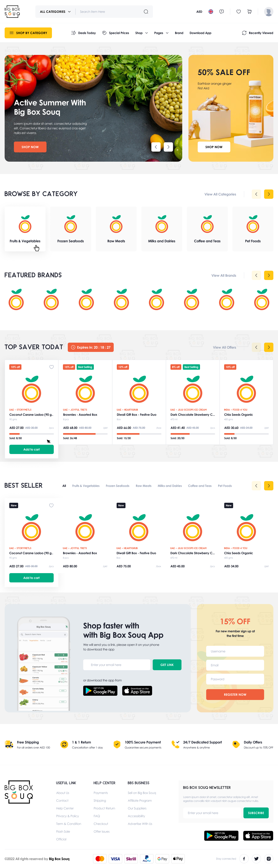Select the Frozen Seafoods tab in Best Seller
Image resolution: width=278 pixels, height=868 pixels.
tap(117, 486)
